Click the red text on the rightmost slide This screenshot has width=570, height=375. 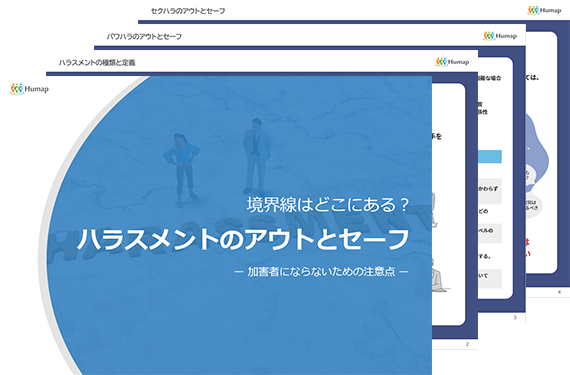click(528, 247)
